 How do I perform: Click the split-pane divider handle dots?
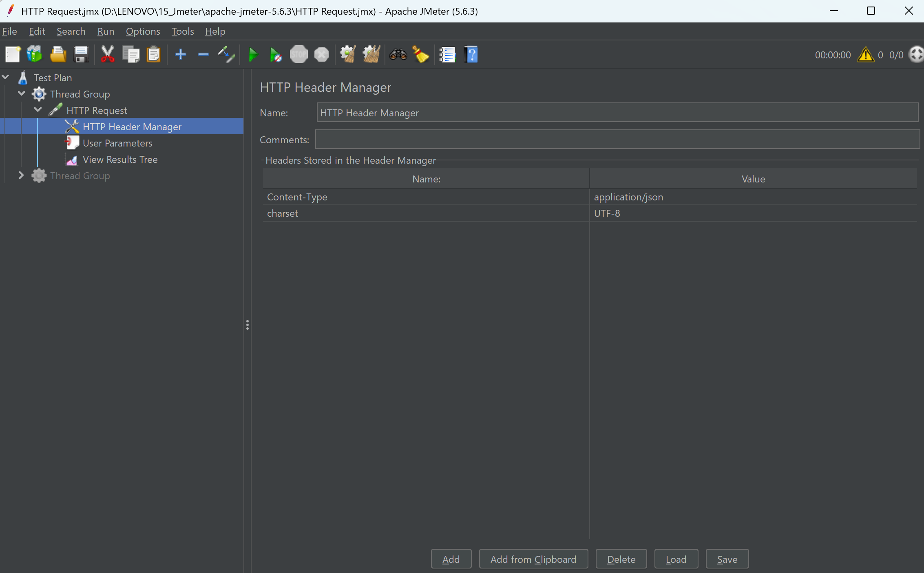pyautogui.click(x=247, y=325)
